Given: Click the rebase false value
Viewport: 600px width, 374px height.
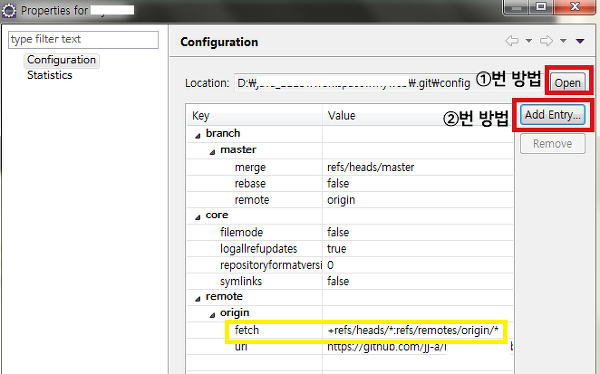Looking at the screenshot, I should pos(338,183).
